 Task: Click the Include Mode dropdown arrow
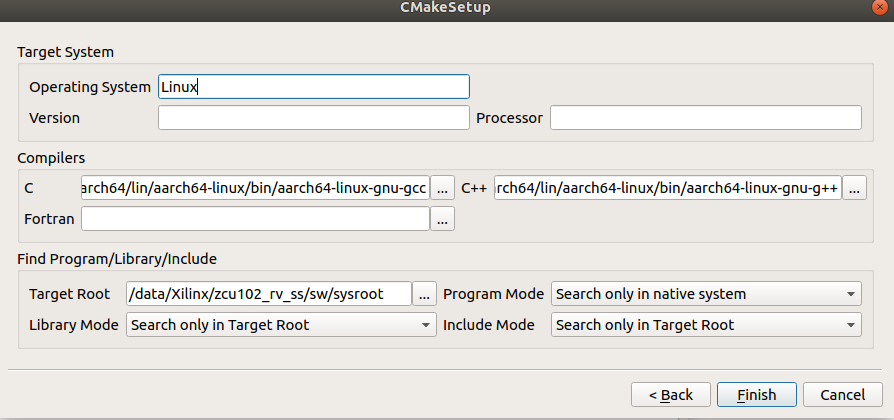coord(850,325)
